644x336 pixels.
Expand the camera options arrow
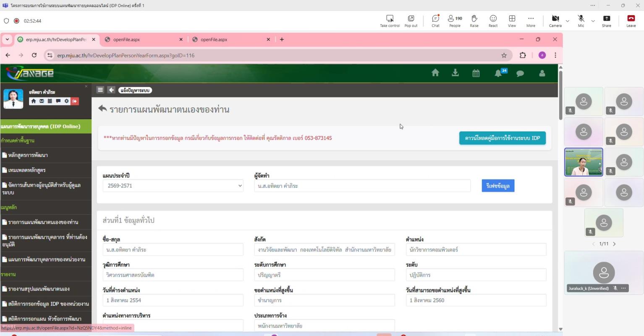[x=568, y=21]
